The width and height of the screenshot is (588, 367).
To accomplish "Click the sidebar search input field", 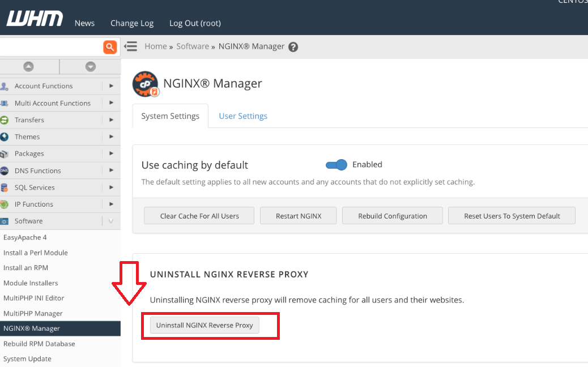I will [51, 47].
